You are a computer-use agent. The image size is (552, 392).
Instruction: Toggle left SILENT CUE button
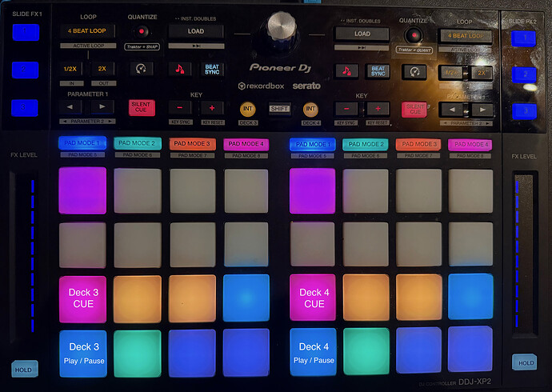click(142, 107)
